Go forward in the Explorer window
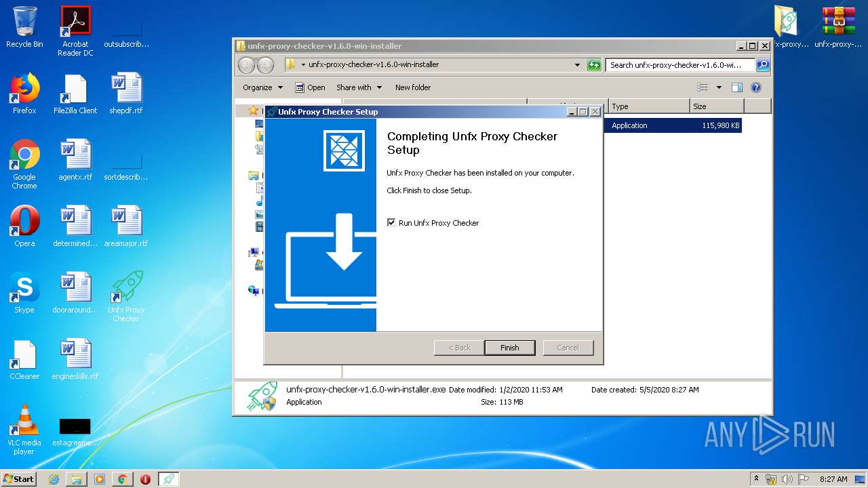The image size is (868, 488). coord(265,65)
